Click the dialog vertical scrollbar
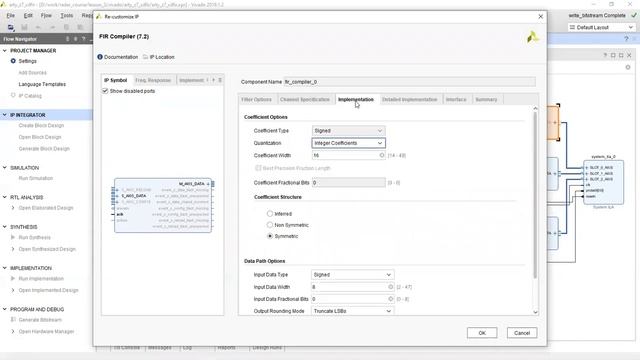The image size is (640, 360). click(535, 195)
